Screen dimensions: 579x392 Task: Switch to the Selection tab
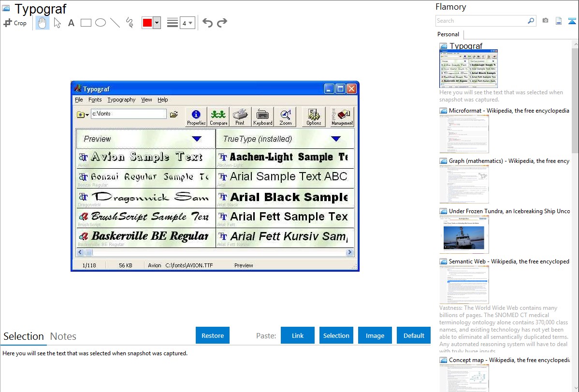[23, 336]
